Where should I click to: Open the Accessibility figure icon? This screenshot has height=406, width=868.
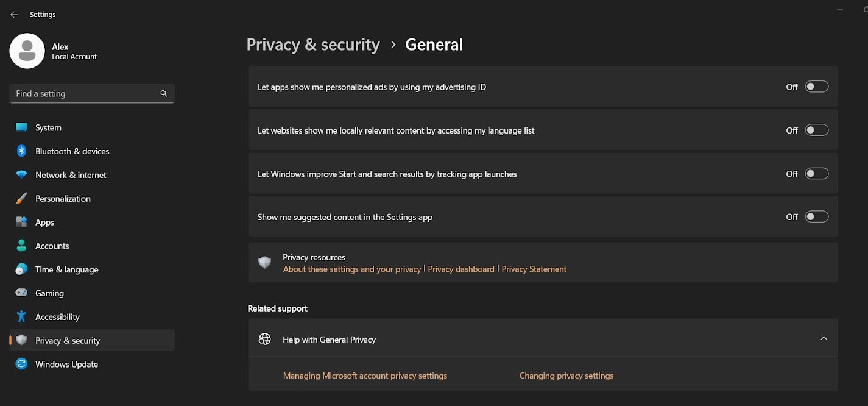pyautogui.click(x=22, y=317)
